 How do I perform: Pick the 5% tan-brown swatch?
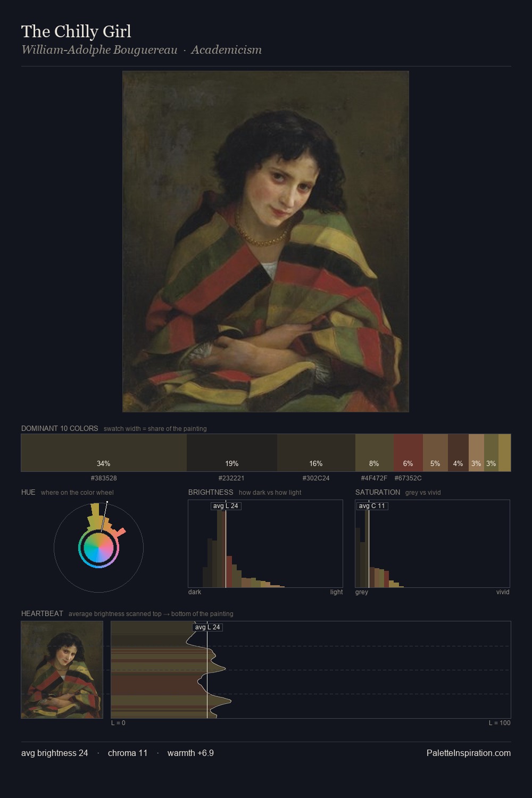[435, 453]
